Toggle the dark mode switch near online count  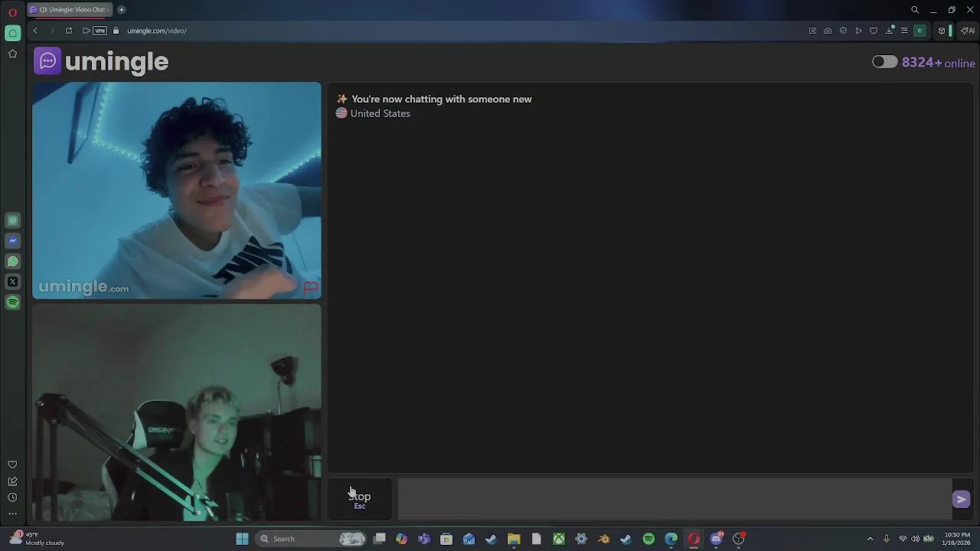885,62
